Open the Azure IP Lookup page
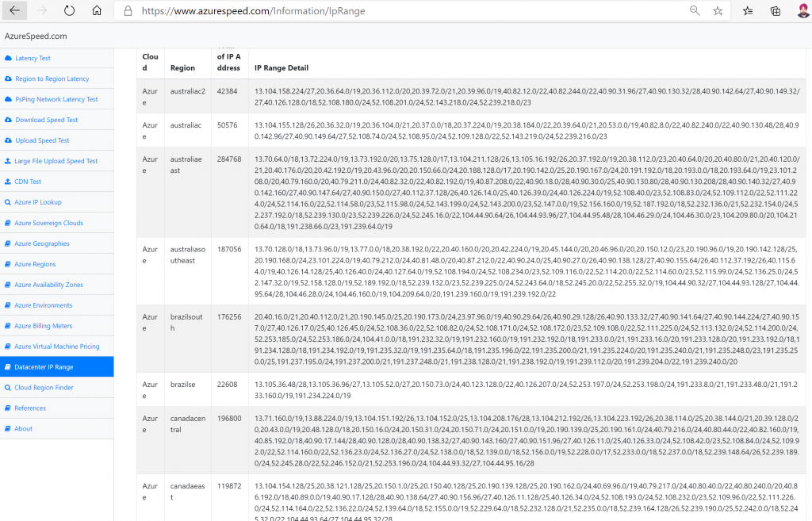Screen dimensions: 812x521 (x=37, y=203)
